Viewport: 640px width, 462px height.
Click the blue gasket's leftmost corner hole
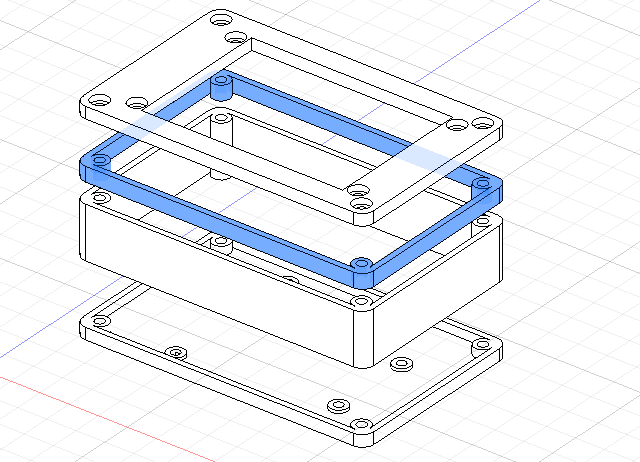point(99,160)
